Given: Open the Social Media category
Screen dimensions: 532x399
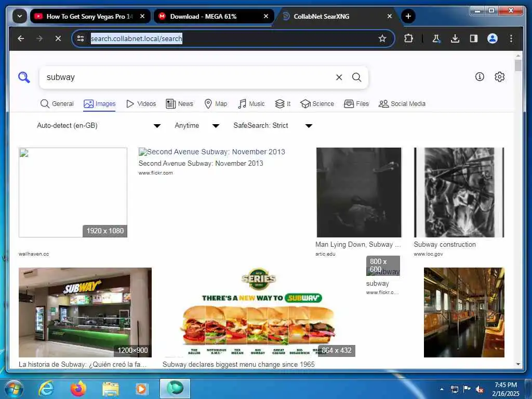Looking at the screenshot, I should [402, 104].
